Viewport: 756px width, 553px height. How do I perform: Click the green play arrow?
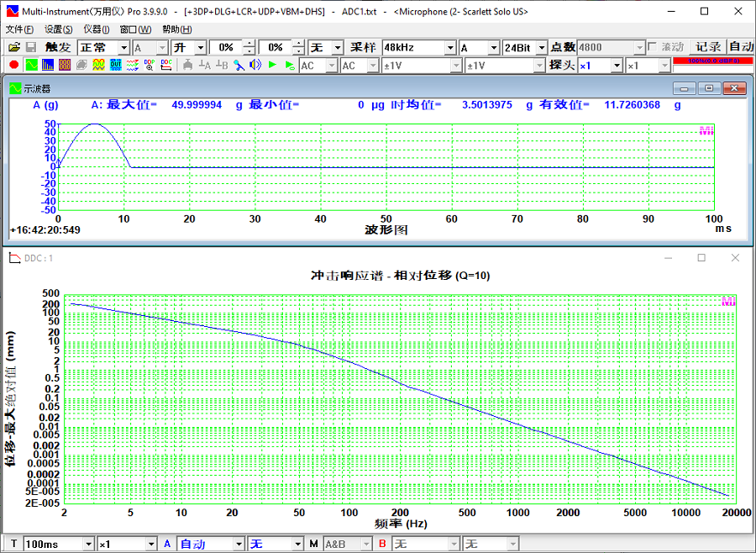272,65
